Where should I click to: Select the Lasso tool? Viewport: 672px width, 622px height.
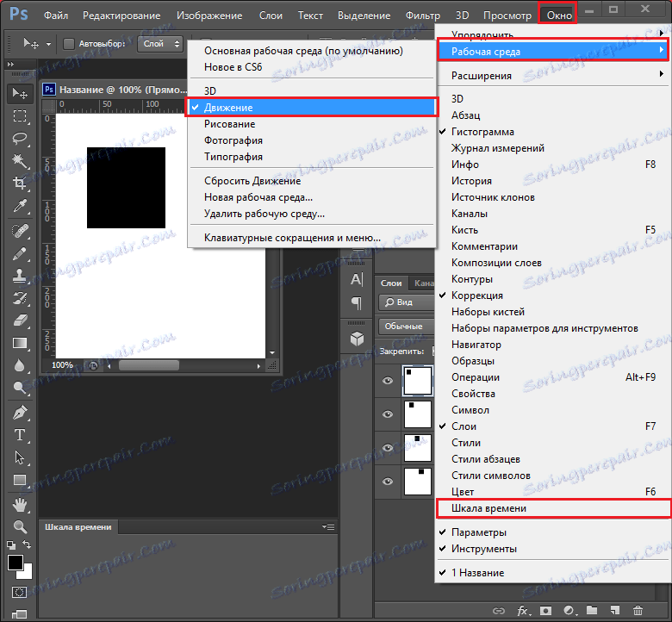(x=20, y=139)
